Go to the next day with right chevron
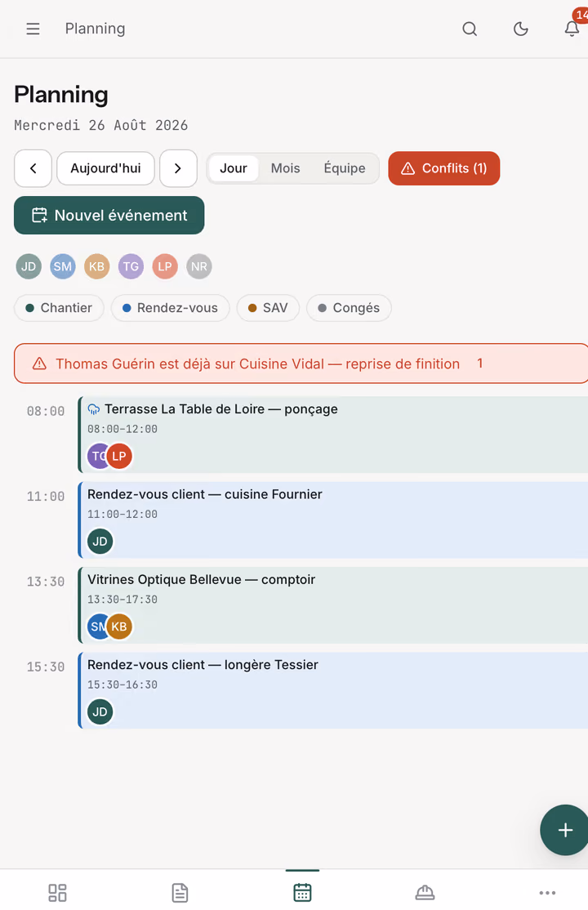 [x=178, y=168]
